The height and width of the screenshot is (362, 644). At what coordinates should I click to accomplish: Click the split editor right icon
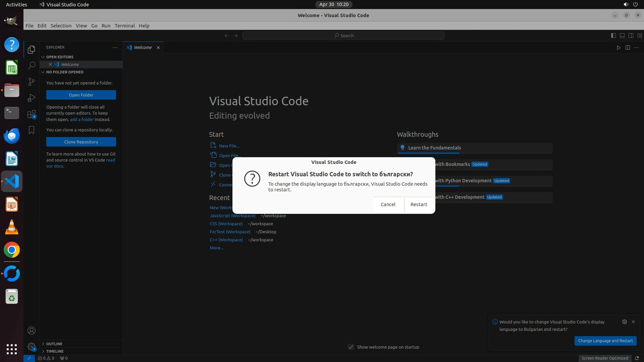628,48
